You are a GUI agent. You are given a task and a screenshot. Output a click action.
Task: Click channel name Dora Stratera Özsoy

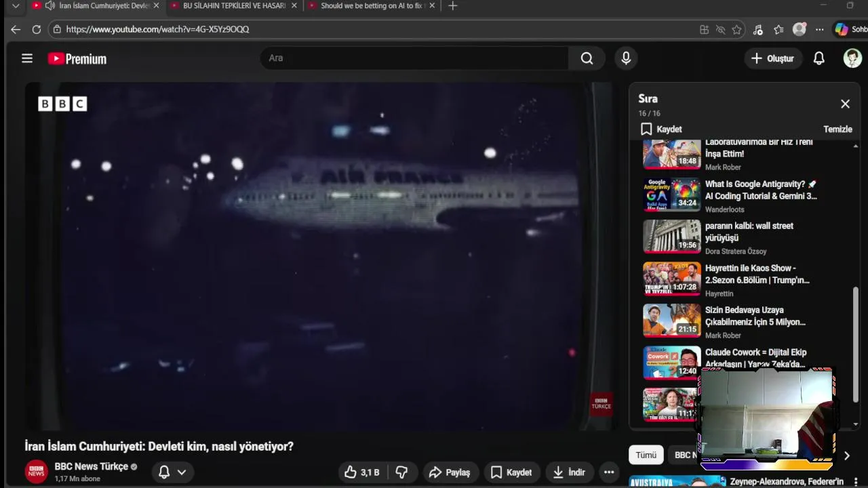coord(736,251)
